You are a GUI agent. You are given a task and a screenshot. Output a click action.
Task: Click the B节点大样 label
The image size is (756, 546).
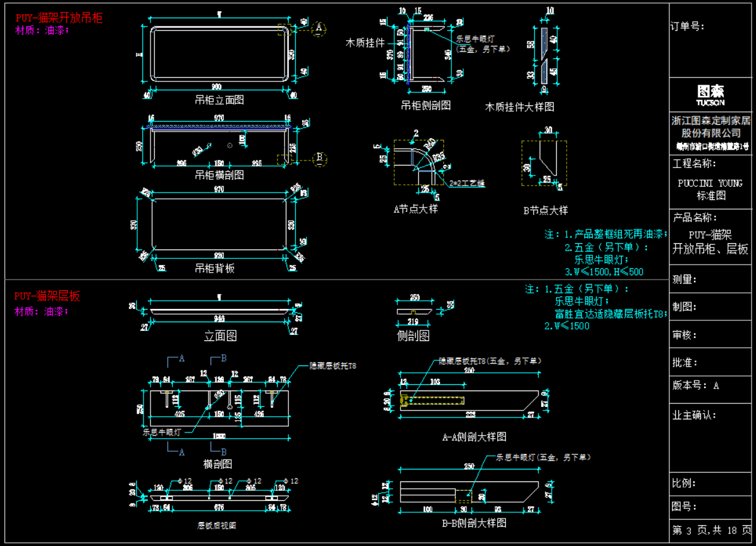tap(545, 211)
